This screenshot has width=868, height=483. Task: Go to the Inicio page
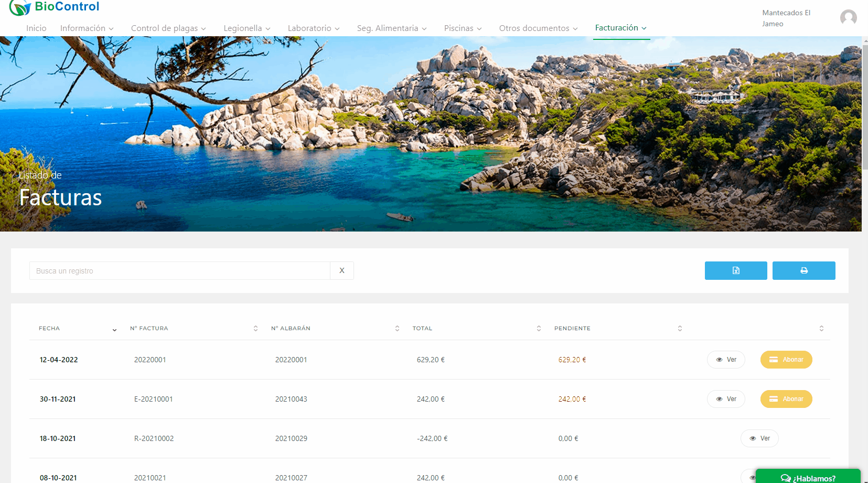[x=36, y=28]
